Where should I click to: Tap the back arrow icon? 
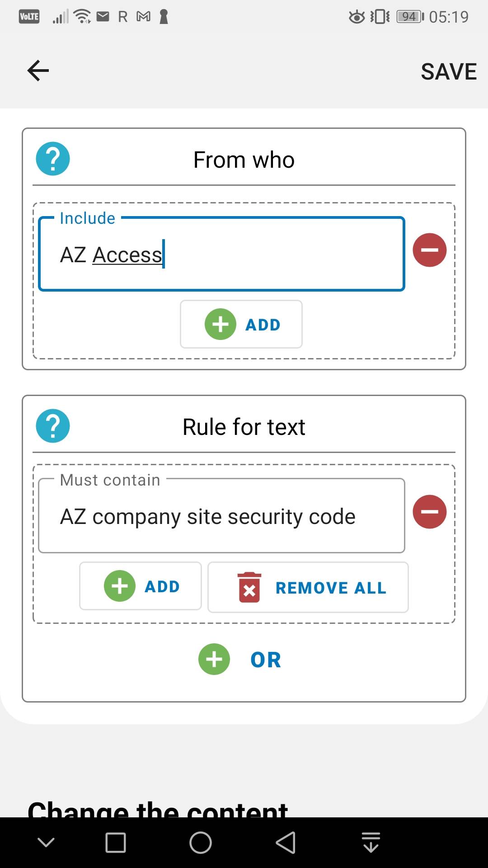[38, 71]
